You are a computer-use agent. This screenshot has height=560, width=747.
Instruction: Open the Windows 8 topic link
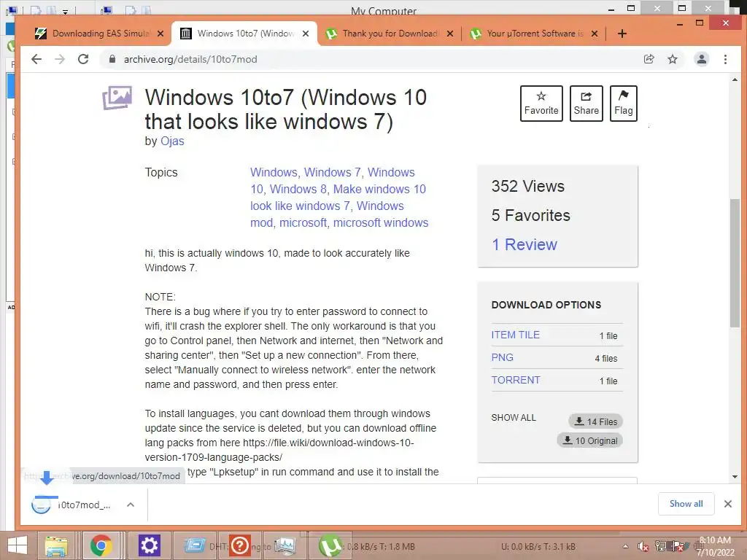coord(298,189)
